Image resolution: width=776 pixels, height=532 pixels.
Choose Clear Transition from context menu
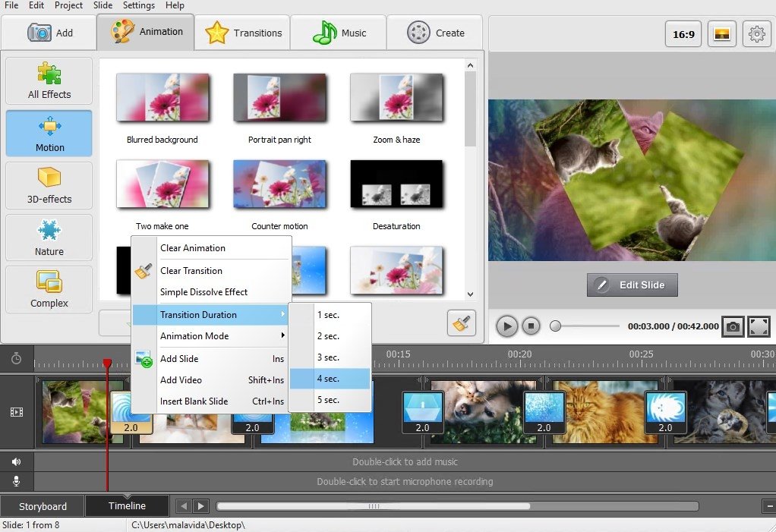(x=212, y=271)
